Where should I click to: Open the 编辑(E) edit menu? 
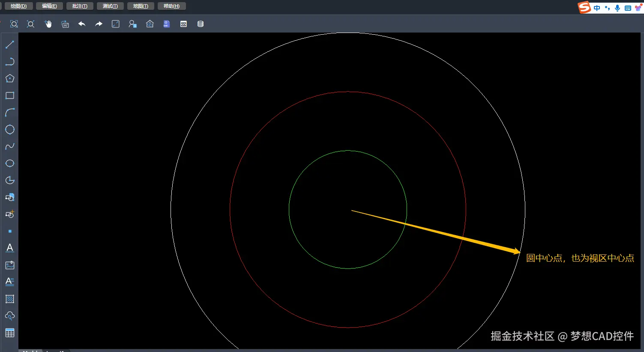click(49, 6)
